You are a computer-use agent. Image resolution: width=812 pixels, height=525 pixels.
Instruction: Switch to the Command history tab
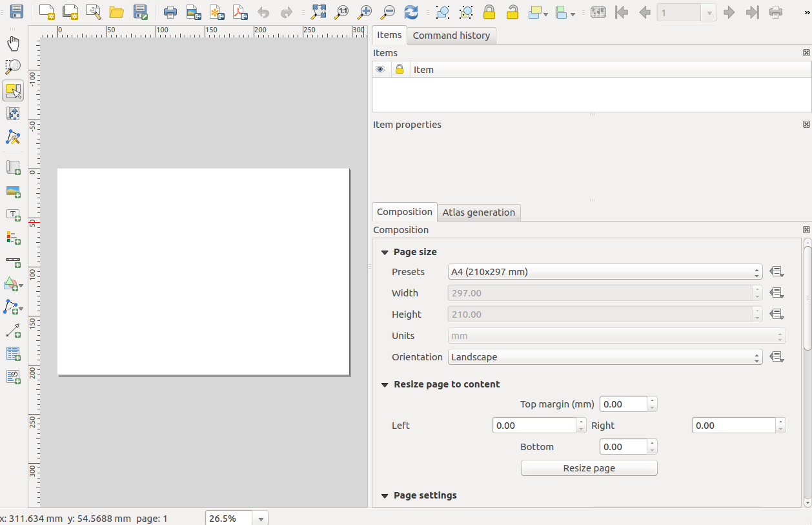[451, 36]
